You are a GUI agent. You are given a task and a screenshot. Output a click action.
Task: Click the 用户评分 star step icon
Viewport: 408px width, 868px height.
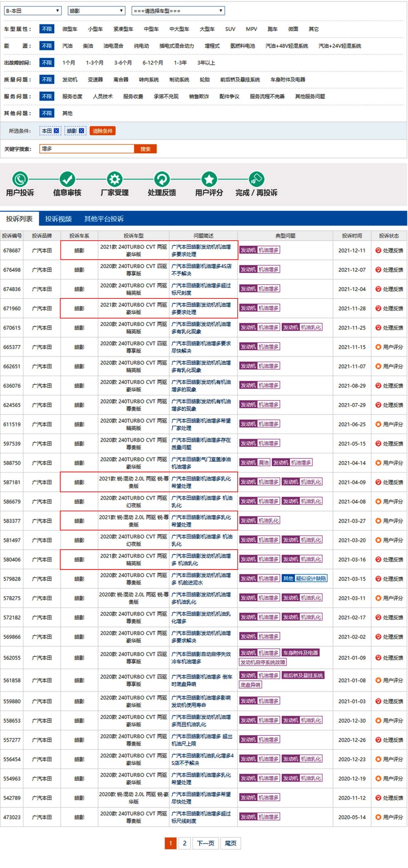point(209,179)
